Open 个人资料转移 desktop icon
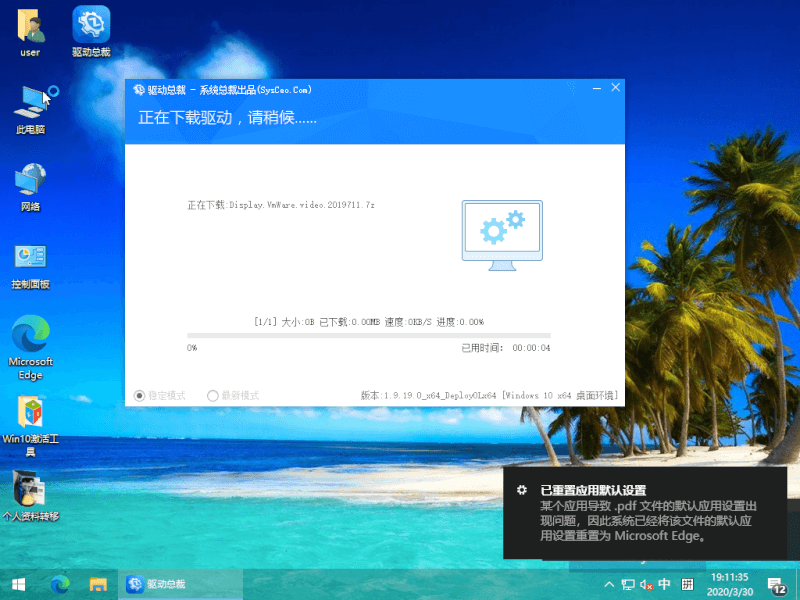Image resolution: width=800 pixels, height=600 pixels. (x=31, y=496)
